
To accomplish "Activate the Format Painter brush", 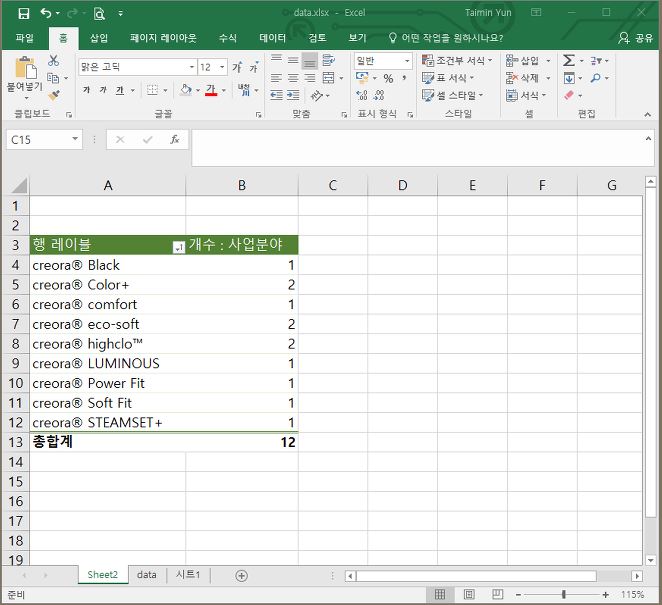I will pyautogui.click(x=54, y=95).
